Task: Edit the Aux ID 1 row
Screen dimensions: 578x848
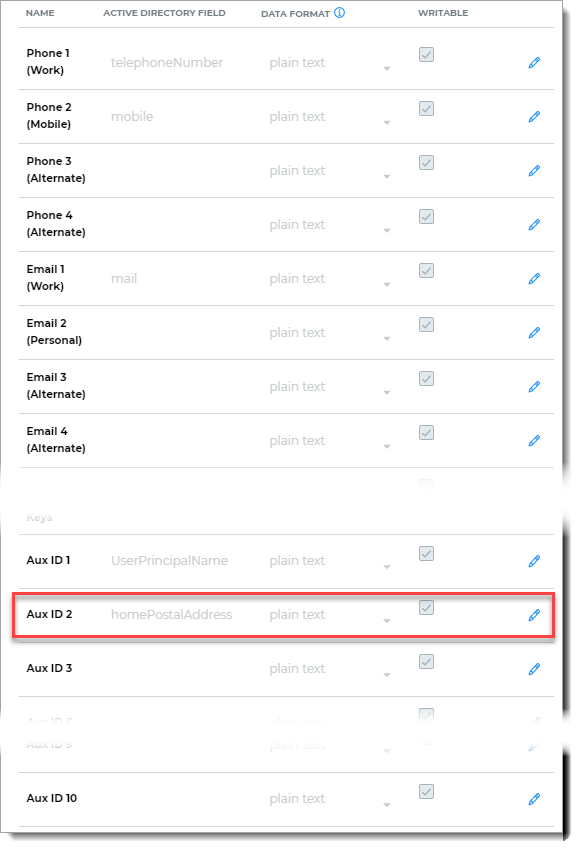Action: 534,561
